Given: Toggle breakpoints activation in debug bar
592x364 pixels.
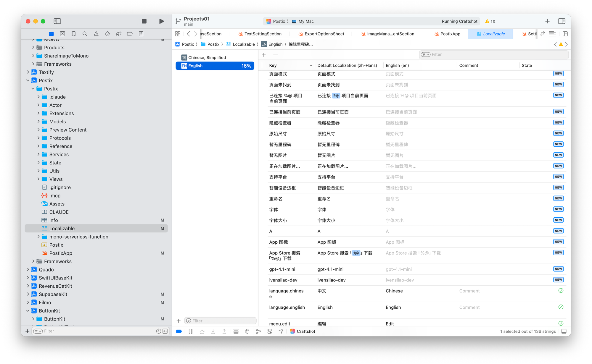Looking at the screenshot, I should tap(179, 331).
